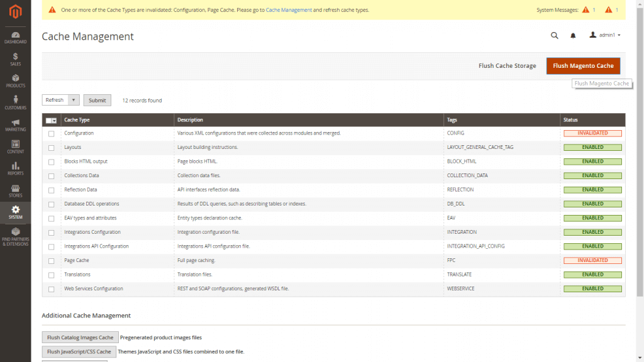The image size is (644, 362).
Task: Expand the admin1 account menu
Action: click(604, 35)
